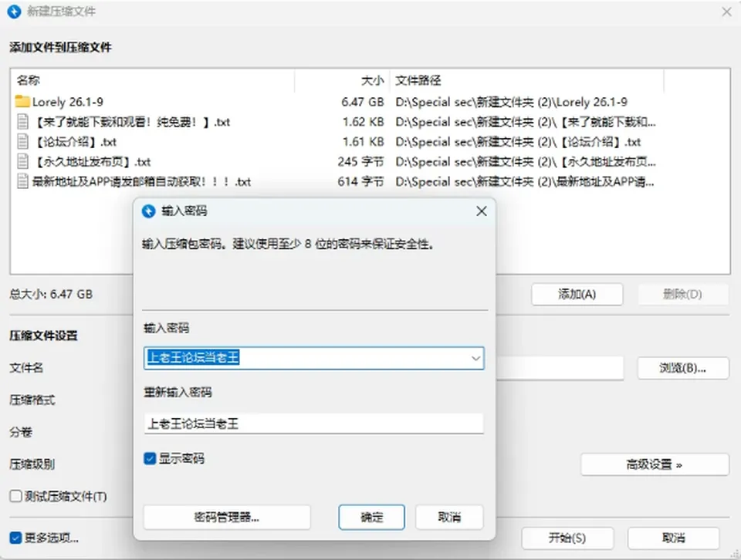Click the 总大小: 6.47 GB label
Viewport: 741px width, 560px height.
click(x=51, y=294)
